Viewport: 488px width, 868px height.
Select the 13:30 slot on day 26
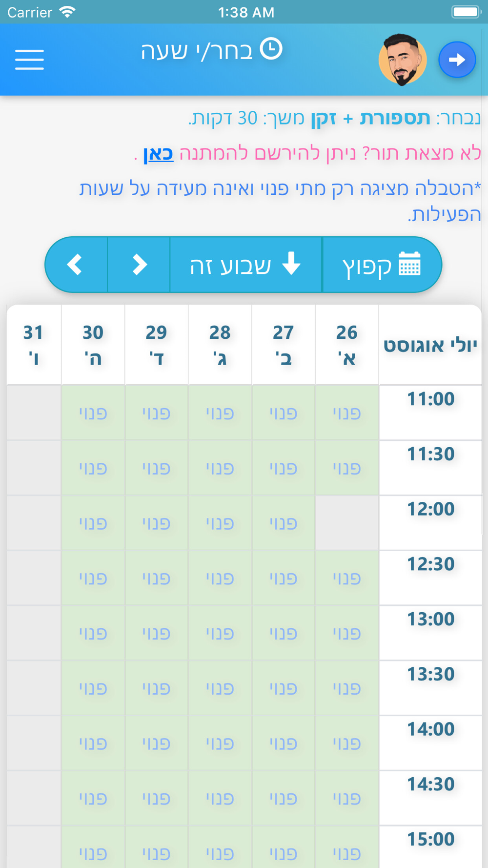(x=347, y=689)
